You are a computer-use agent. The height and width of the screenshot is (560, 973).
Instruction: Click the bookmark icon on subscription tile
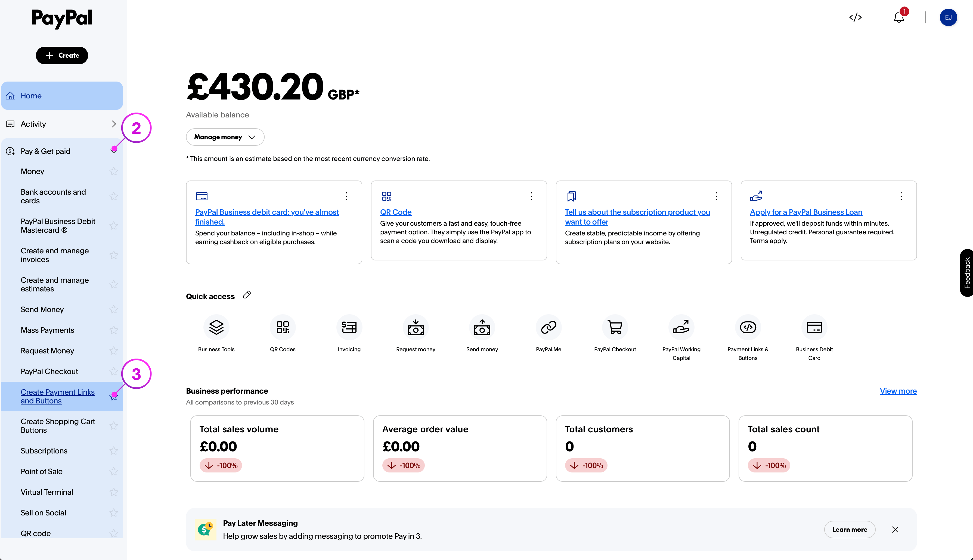(x=571, y=196)
